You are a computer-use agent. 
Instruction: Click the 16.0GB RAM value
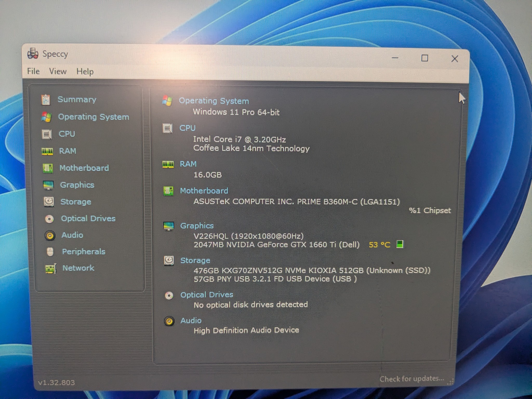tap(208, 175)
